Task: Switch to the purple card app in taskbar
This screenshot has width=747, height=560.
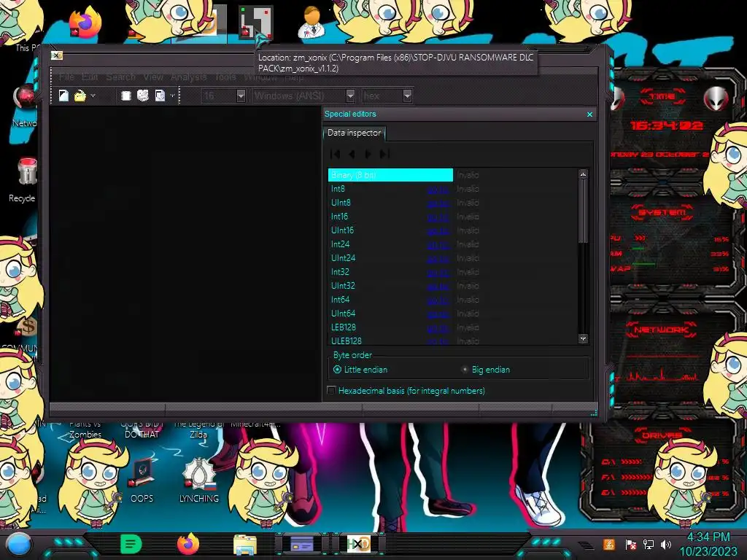Action: (302, 544)
